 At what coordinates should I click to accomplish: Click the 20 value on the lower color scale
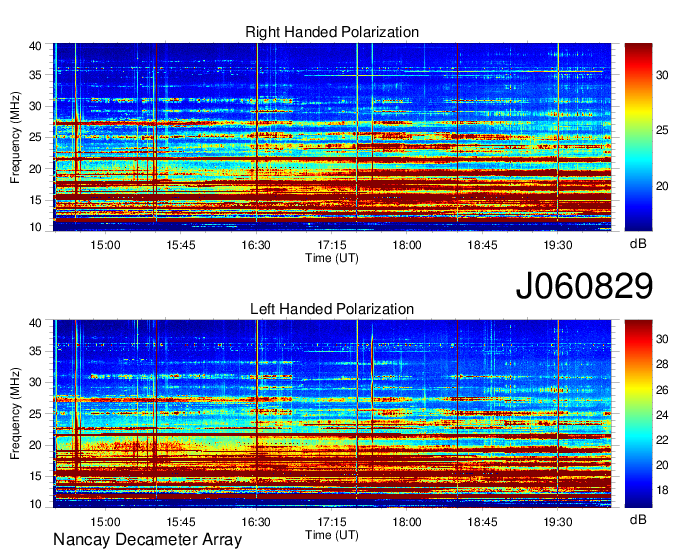662,465
